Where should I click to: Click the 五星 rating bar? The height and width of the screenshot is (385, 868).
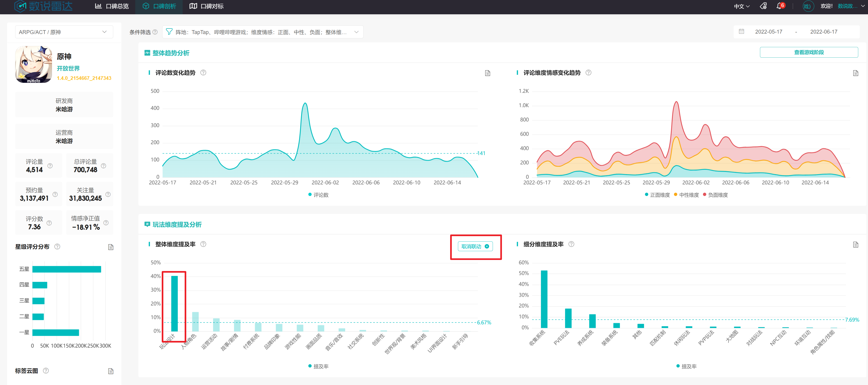(x=67, y=269)
